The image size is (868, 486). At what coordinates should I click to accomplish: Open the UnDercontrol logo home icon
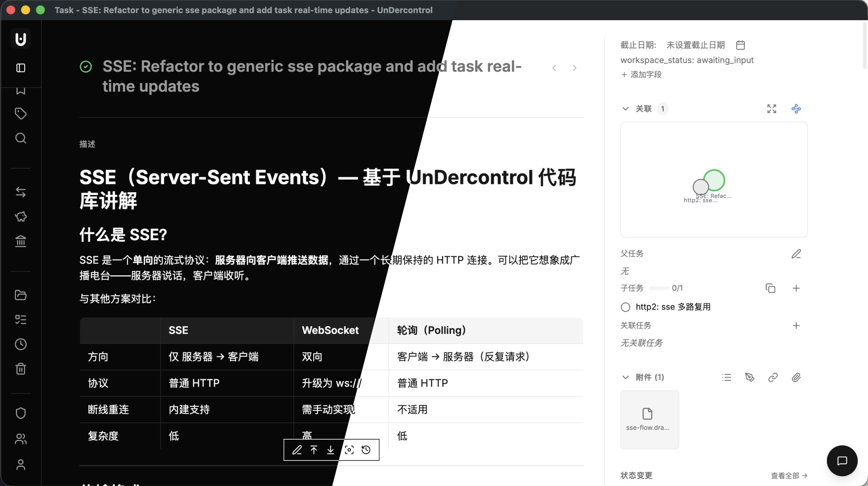click(x=21, y=39)
